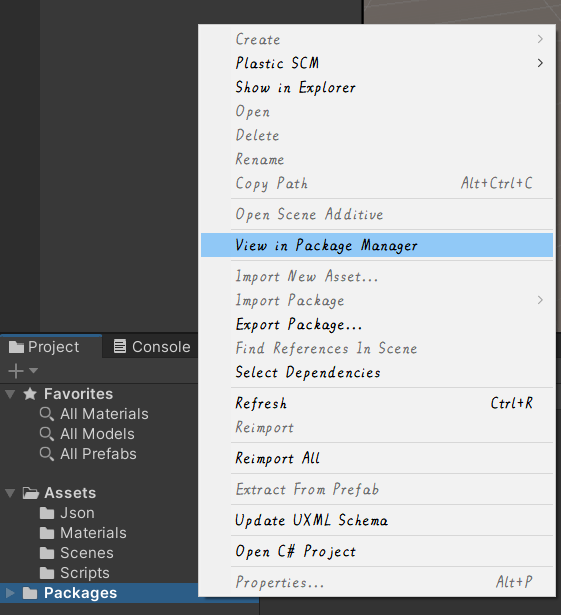The image size is (561, 615).
Task: Click the Delete menu entry
Action: pyautogui.click(x=377, y=135)
